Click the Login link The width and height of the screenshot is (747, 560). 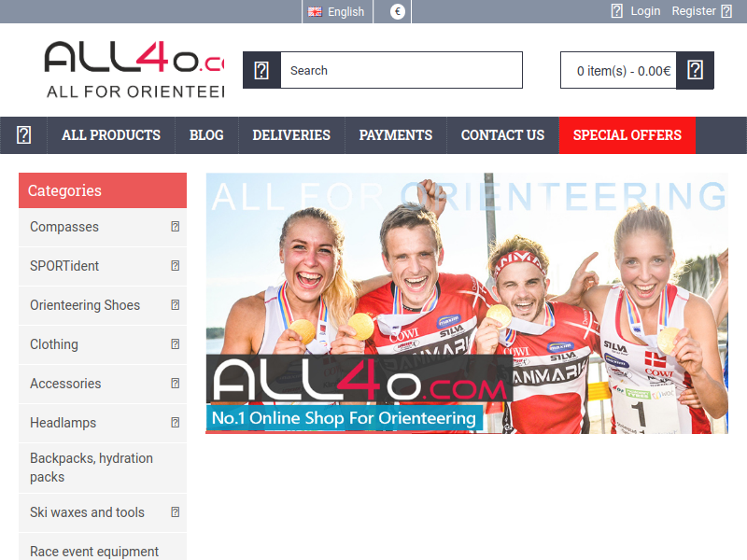[645, 11]
